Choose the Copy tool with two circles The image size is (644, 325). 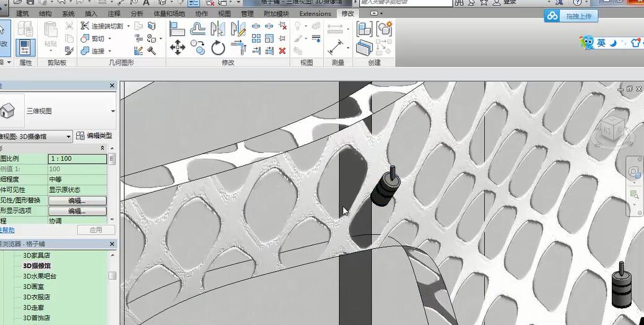tap(198, 48)
